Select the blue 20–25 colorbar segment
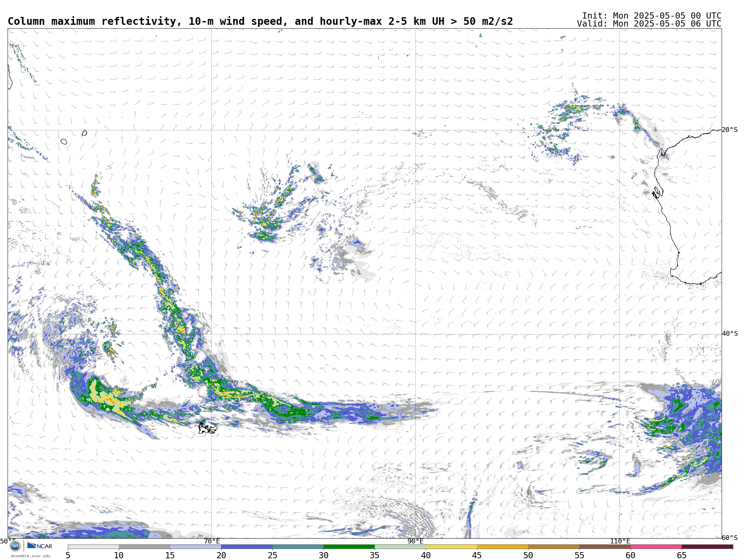744x560 pixels. (x=247, y=547)
